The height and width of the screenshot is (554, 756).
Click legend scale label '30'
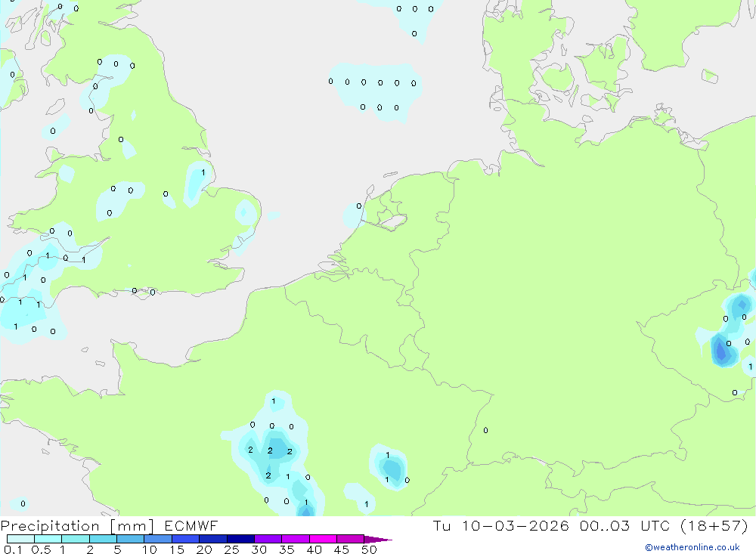[259, 549]
